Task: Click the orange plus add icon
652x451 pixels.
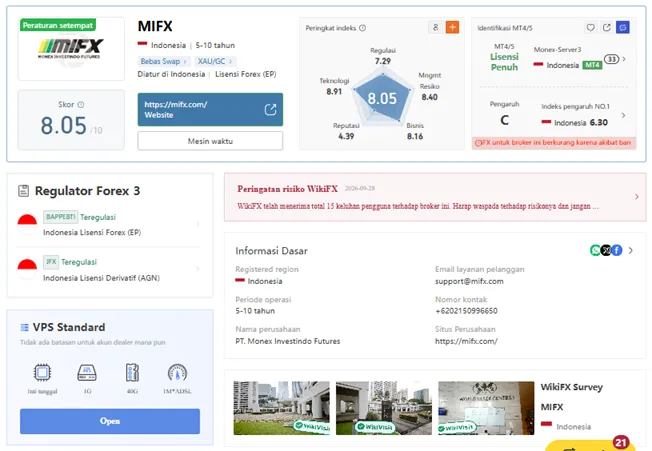Action: [x=452, y=27]
